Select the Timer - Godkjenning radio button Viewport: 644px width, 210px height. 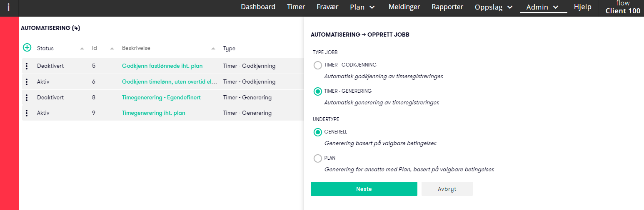point(317,65)
